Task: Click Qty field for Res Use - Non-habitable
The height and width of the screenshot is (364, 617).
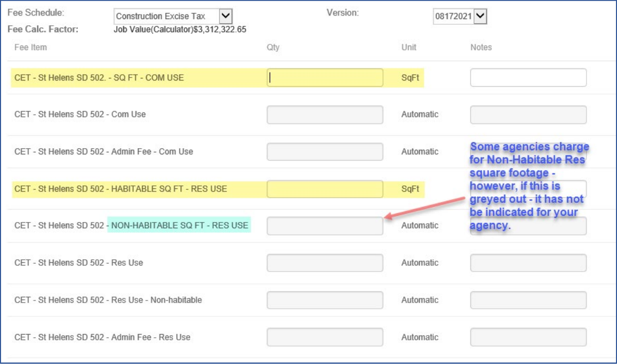Action: coord(325,300)
